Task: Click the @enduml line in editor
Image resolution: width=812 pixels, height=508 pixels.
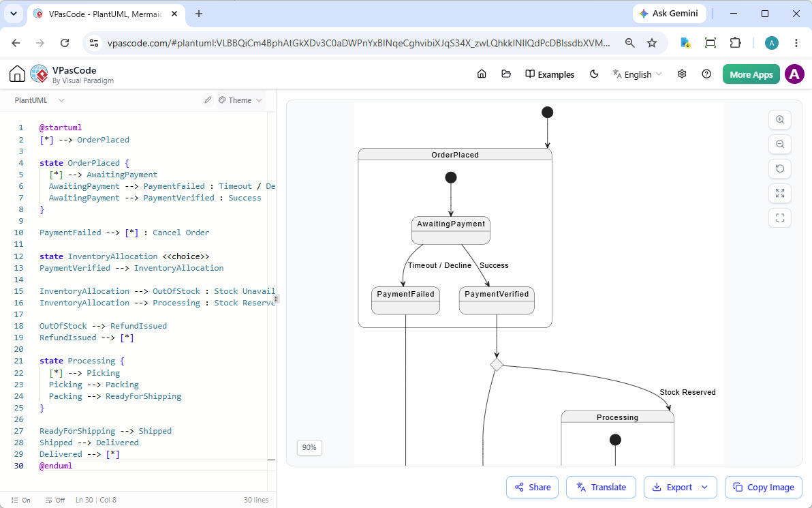Action: pyautogui.click(x=56, y=466)
